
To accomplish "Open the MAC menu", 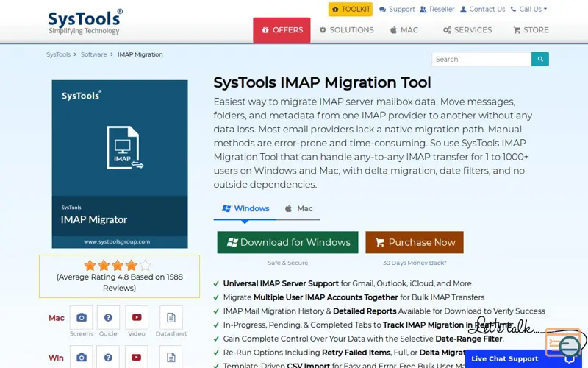I will tap(404, 30).
